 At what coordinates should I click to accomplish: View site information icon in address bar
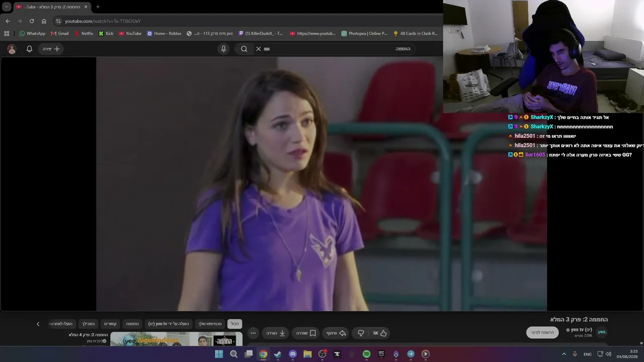(x=58, y=21)
